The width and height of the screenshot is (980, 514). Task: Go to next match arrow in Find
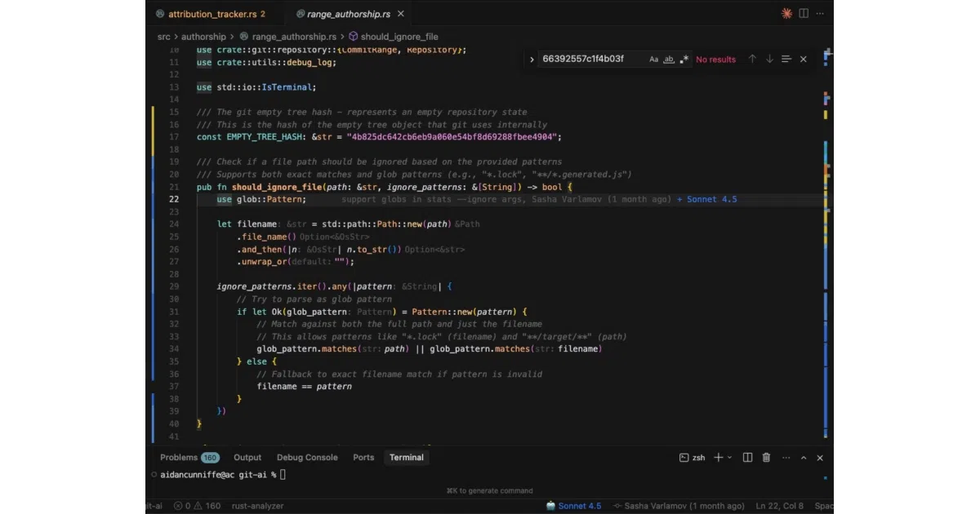(768, 59)
